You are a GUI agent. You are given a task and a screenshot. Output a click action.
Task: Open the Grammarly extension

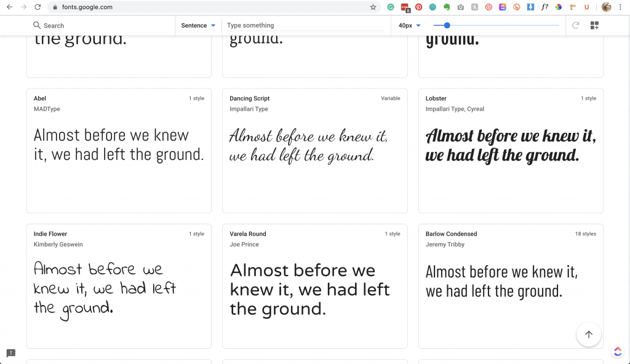click(391, 7)
